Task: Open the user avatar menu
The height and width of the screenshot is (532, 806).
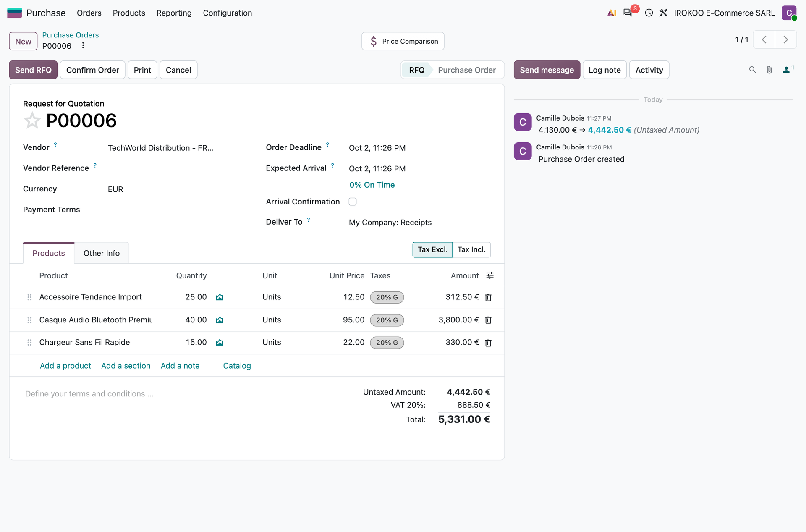Action: 789,13
